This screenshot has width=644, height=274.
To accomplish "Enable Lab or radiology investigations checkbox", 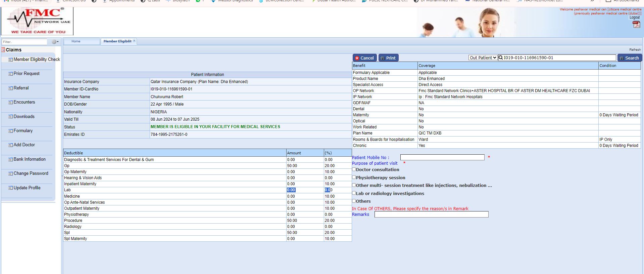I will 354,193.
